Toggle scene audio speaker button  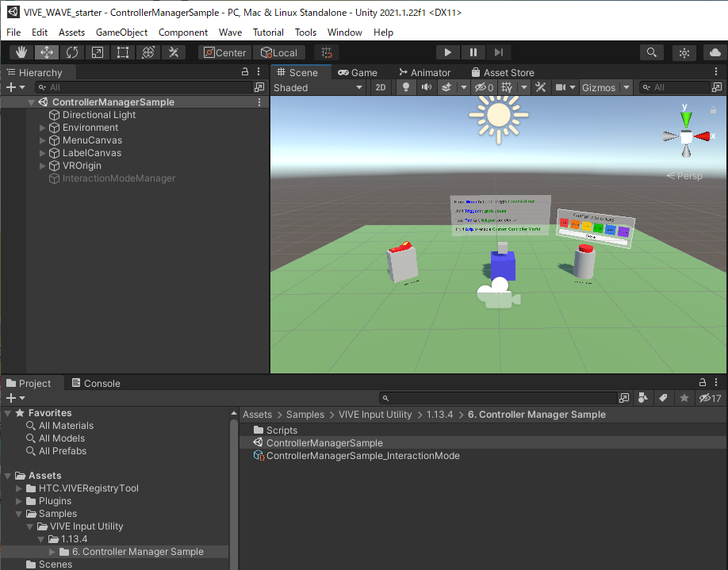pyautogui.click(x=427, y=87)
